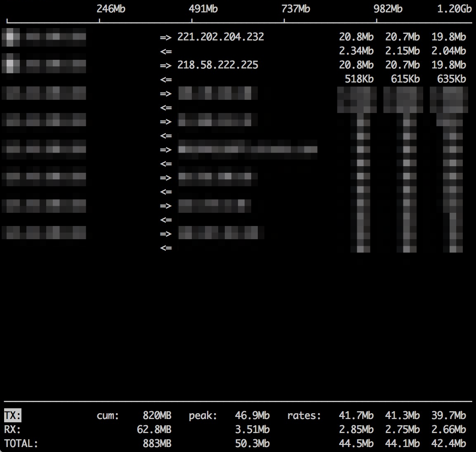Click the <= arrow in the 2.34Mb row

click(166, 52)
